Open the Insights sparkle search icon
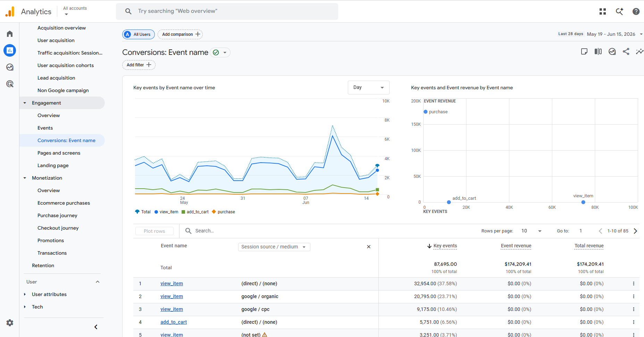Screen dimensions: 644x337 click(x=619, y=11)
